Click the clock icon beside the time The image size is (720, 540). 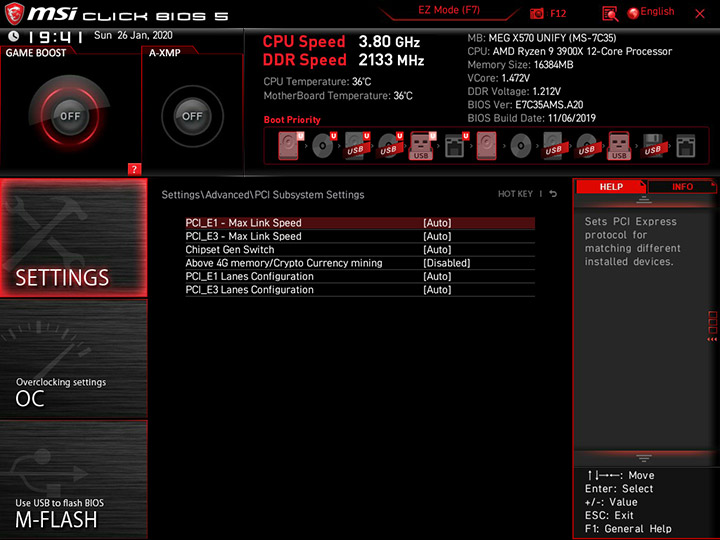click(x=14, y=36)
